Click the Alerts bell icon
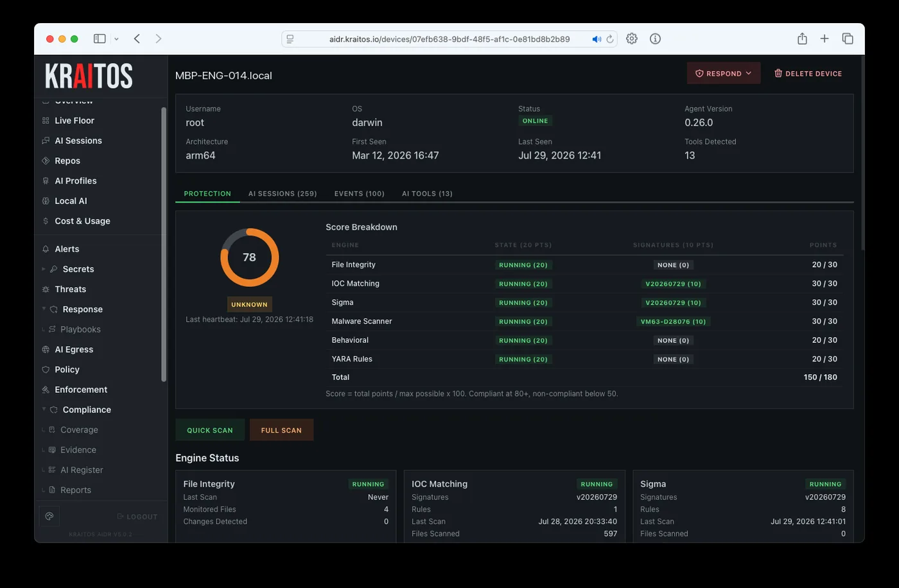The image size is (899, 588). [46, 249]
